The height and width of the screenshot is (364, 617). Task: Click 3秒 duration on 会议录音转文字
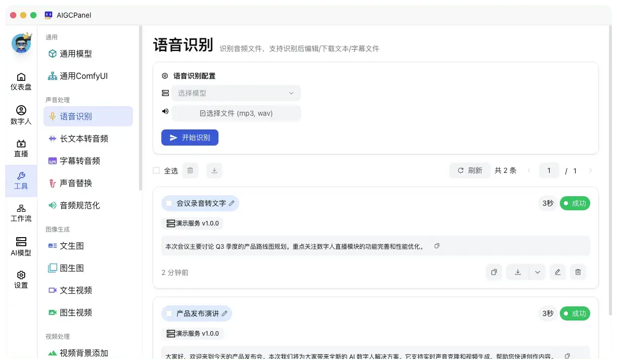548,204
